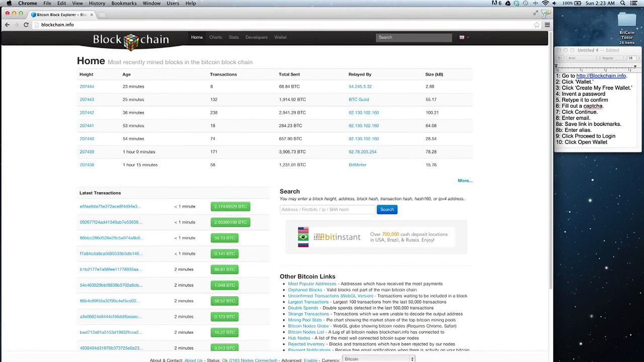This screenshot has width=644, height=362.
Task: Open Notification Center list icon
Action: point(635,4)
